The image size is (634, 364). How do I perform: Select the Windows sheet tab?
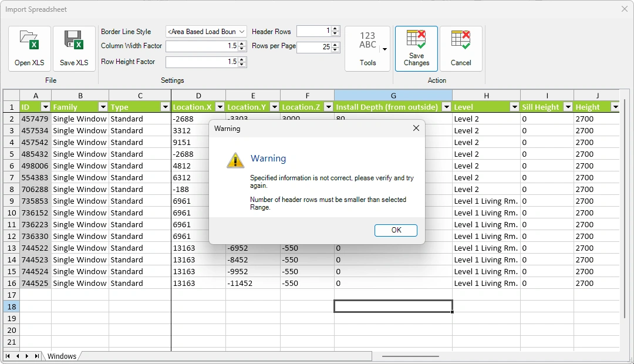pos(61,356)
